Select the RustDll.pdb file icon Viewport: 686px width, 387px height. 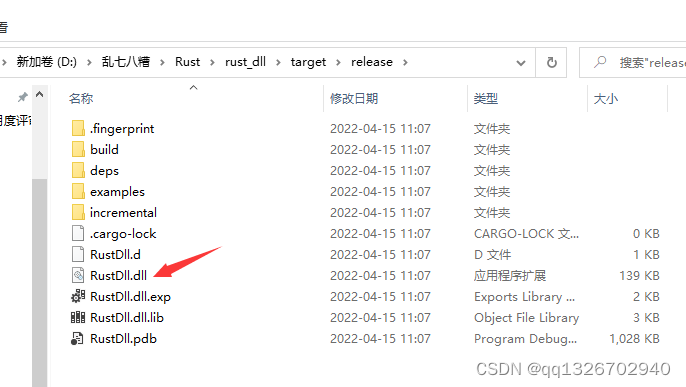click(77, 338)
